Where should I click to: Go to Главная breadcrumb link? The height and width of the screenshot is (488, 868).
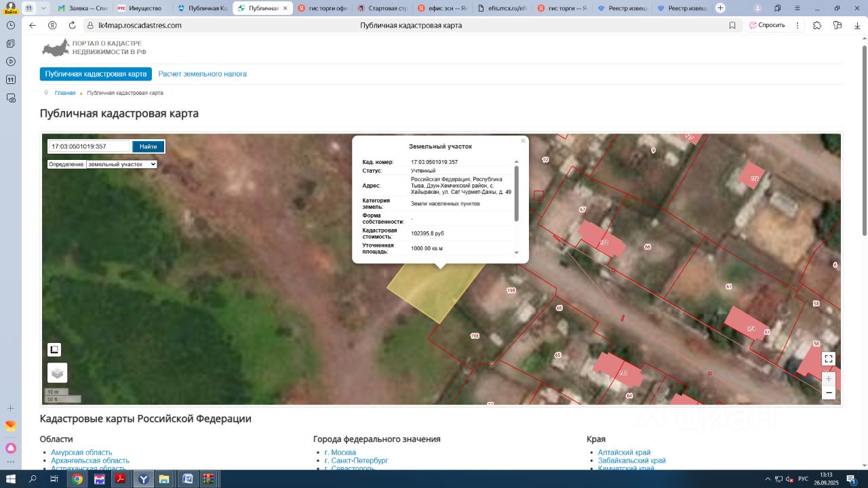(65, 93)
